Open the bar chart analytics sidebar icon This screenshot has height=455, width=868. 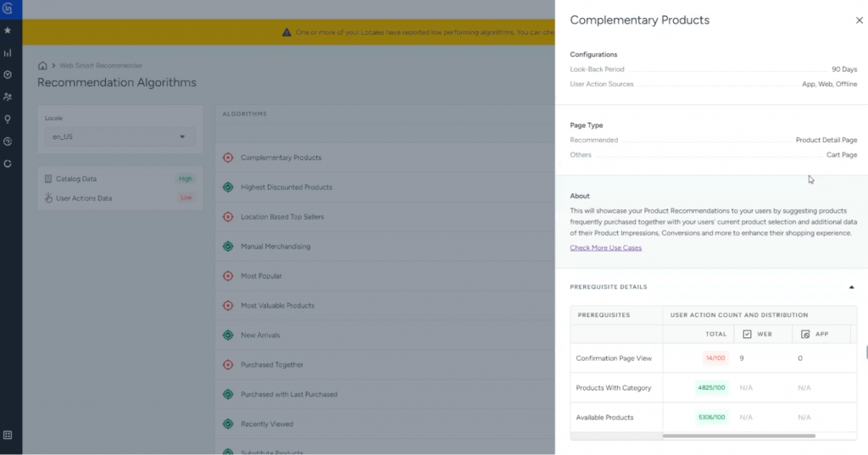8,53
